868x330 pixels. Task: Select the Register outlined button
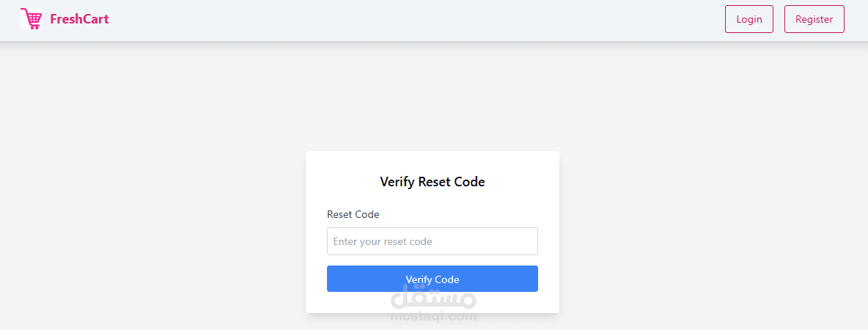[814, 19]
